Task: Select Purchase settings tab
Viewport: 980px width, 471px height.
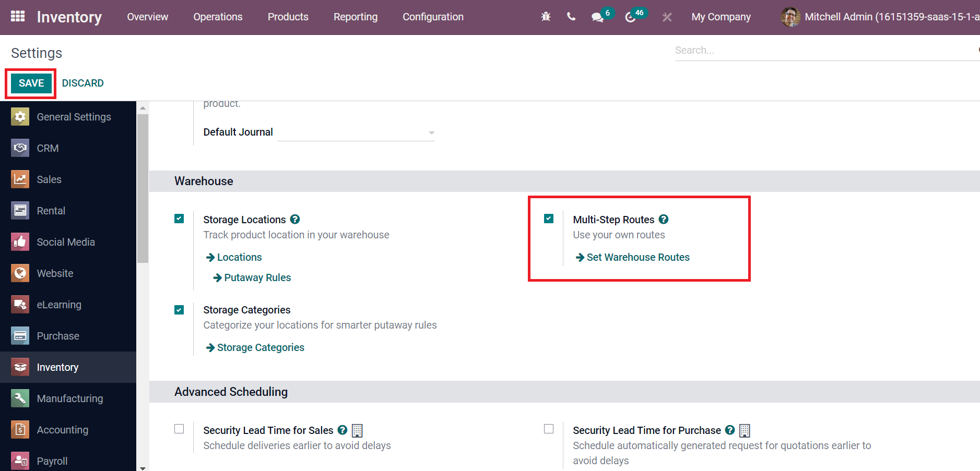Action: 68,336
